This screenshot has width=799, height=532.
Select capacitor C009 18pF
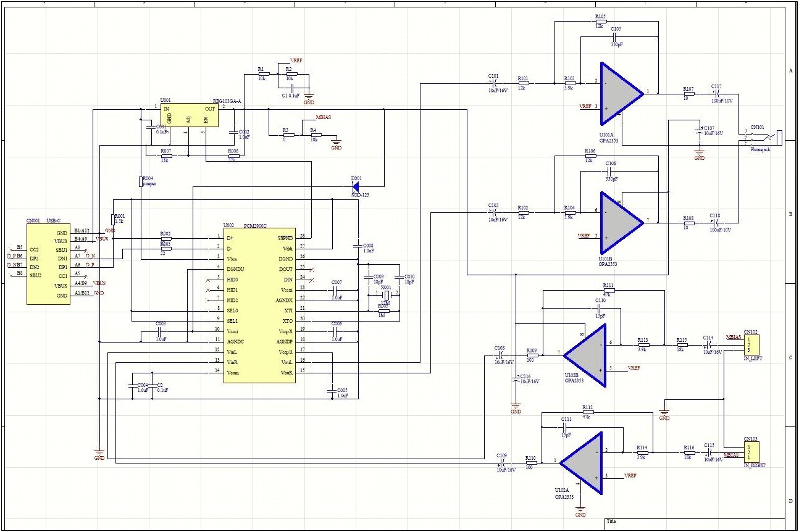[368, 276]
